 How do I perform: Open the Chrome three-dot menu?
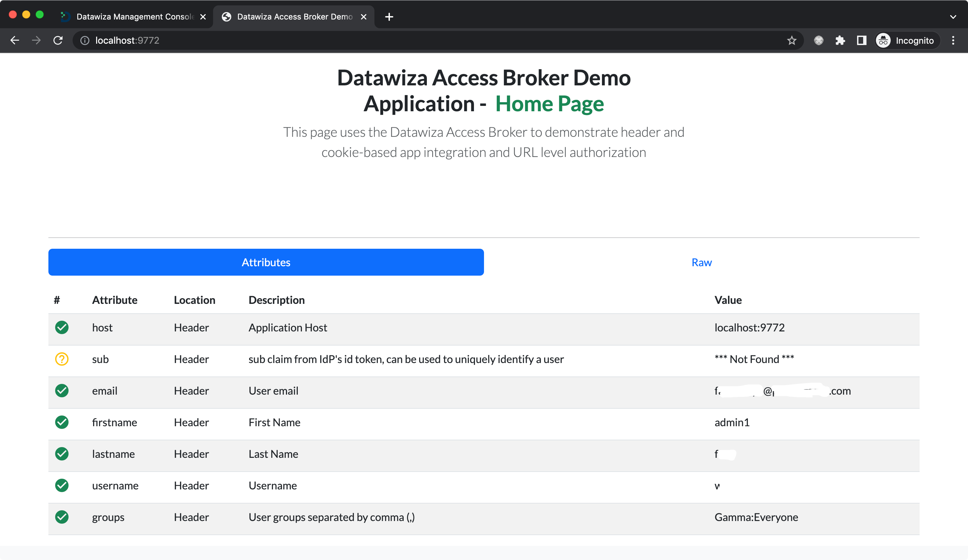pyautogui.click(x=953, y=40)
